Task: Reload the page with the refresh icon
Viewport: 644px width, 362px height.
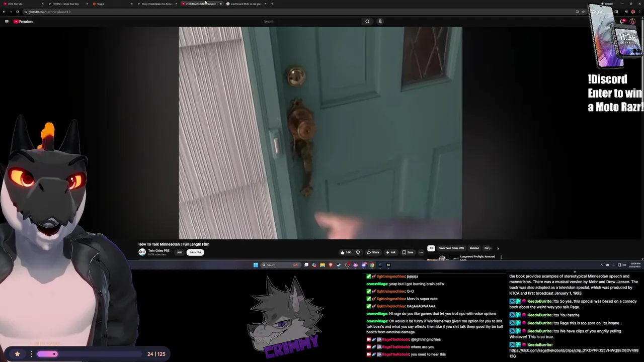Action: click(x=18, y=12)
